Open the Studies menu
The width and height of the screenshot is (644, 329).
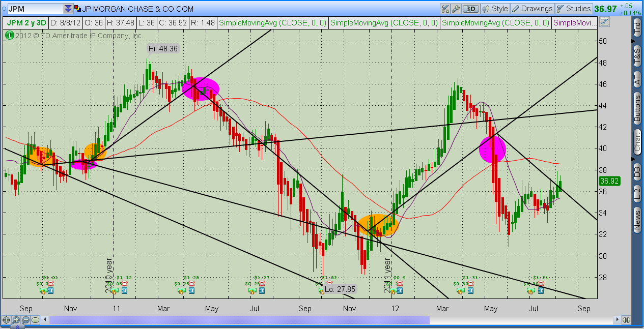point(573,9)
